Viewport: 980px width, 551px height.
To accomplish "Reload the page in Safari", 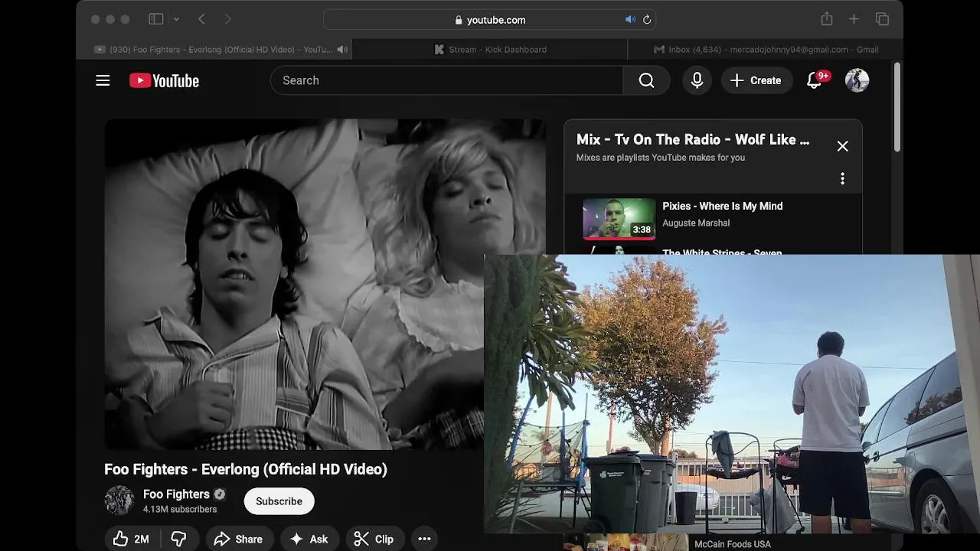I will [x=647, y=20].
